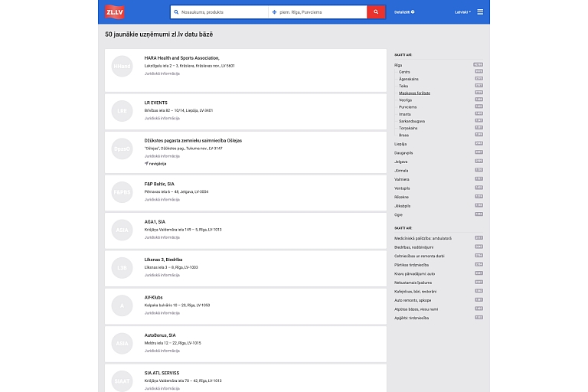This screenshot has width=588, height=392.
Task: Open Juridiskā informācija for AV-Klubs
Action: point(162,313)
